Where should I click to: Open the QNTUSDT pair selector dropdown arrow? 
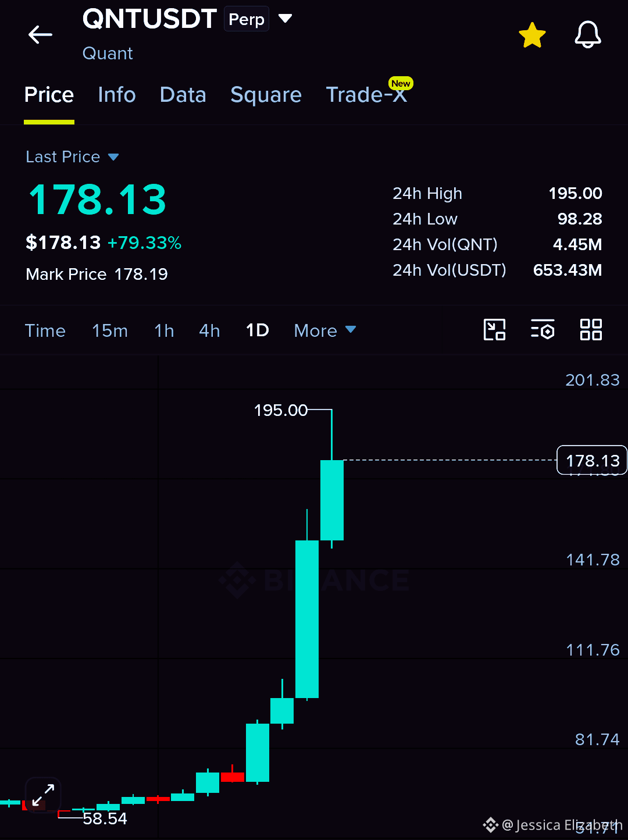point(285,19)
